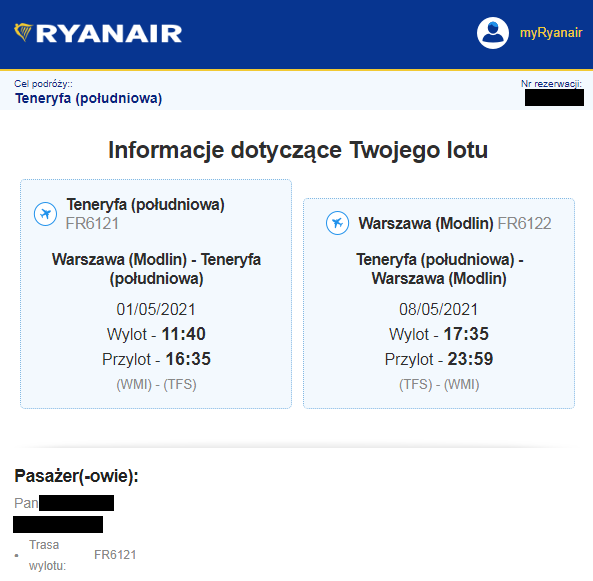Select airport codes (WMI) - (TFS)
This screenshot has height=581, width=593.
click(156, 385)
